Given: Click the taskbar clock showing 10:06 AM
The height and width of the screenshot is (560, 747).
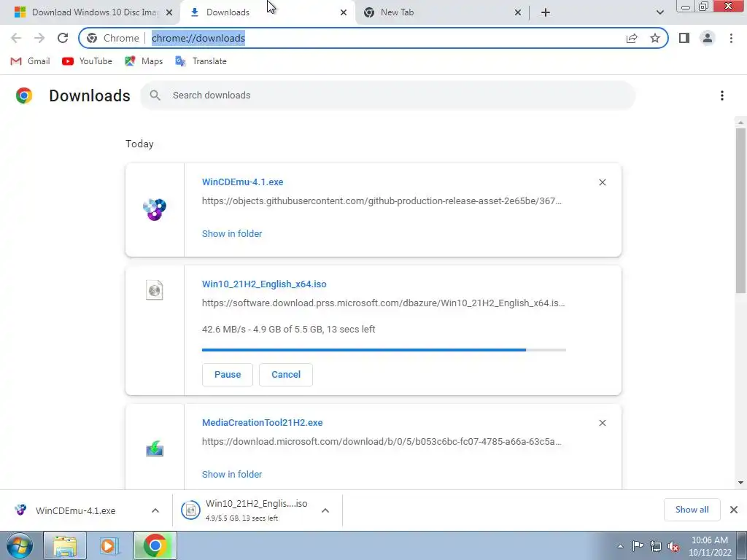Looking at the screenshot, I should (709, 546).
